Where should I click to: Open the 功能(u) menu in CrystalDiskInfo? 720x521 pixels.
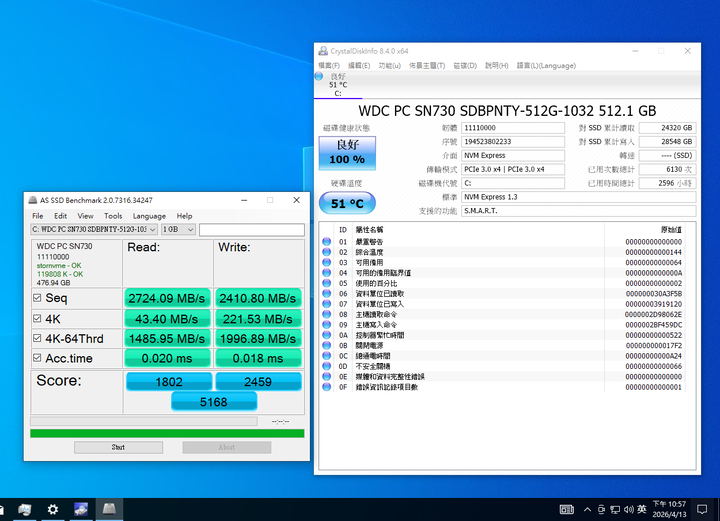(389, 66)
